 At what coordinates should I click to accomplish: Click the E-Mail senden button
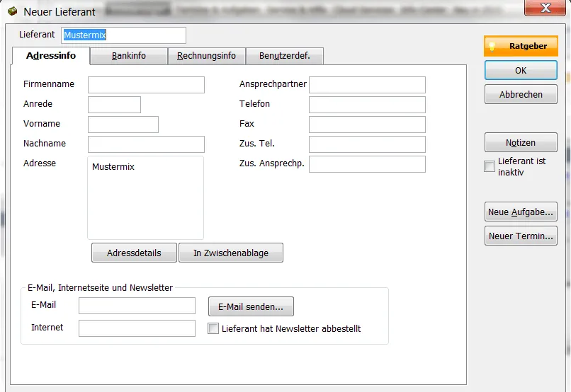(251, 306)
